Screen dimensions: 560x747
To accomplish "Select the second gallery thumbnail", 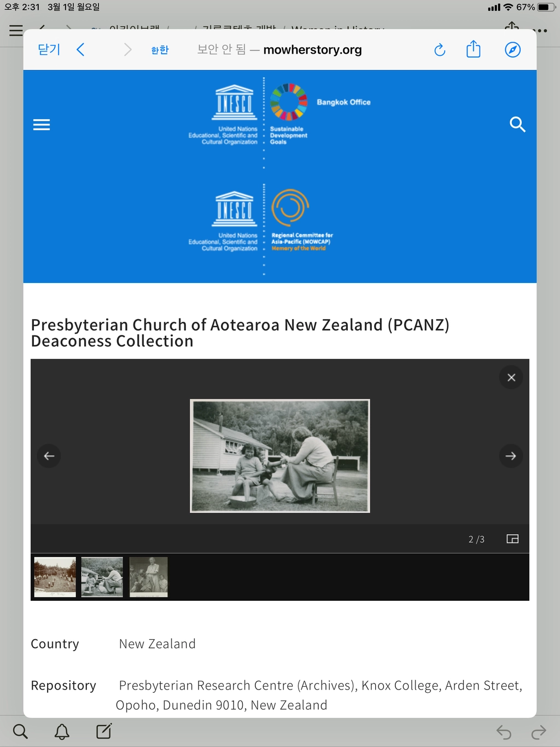I will click(102, 577).
